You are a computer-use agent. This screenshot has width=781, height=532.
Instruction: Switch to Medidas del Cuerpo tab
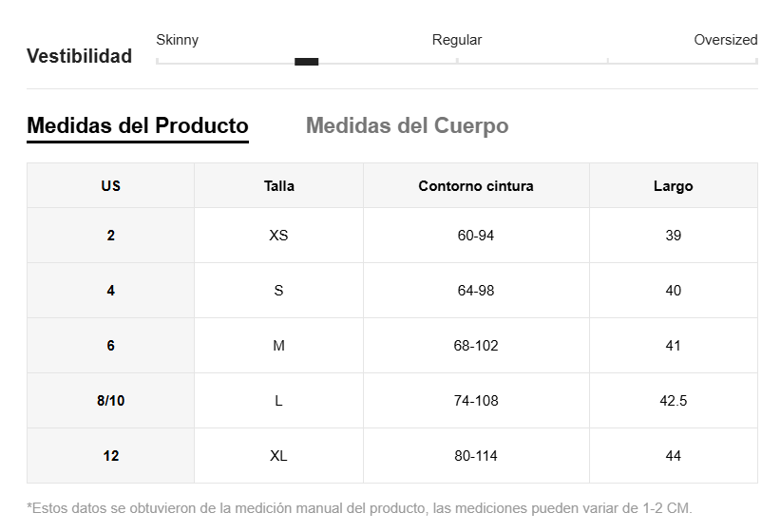click(407, 126)
